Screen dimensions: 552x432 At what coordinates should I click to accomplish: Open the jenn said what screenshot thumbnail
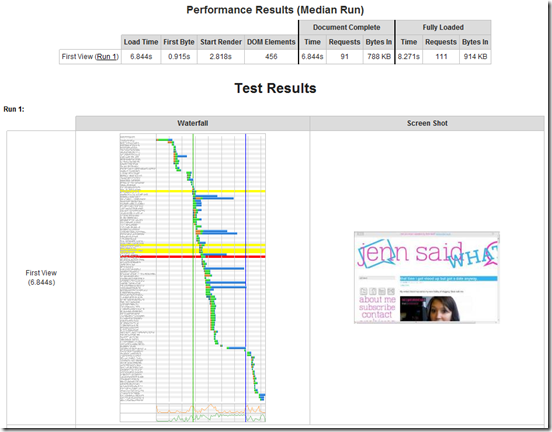tap(427, 277)
